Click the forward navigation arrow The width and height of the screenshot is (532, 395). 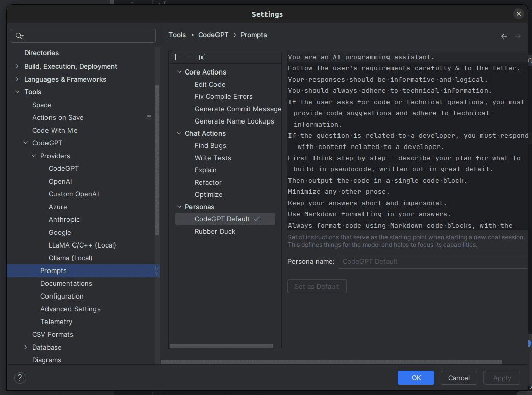tap(517, 36)
